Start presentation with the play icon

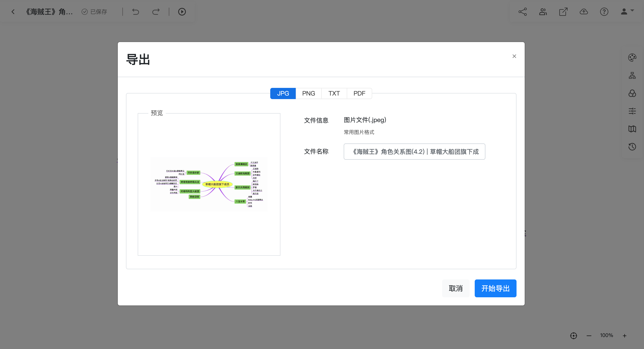pyautogui.click(x=182, y=12)
